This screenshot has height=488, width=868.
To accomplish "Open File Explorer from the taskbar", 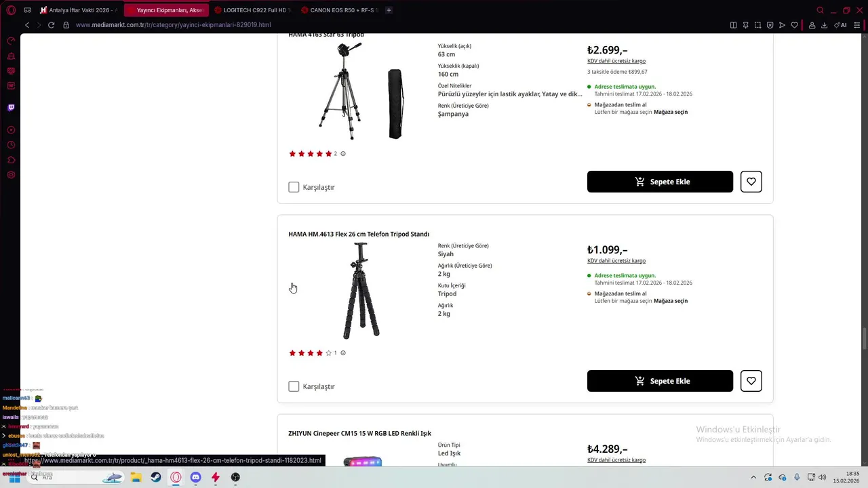I will [136, 477].
